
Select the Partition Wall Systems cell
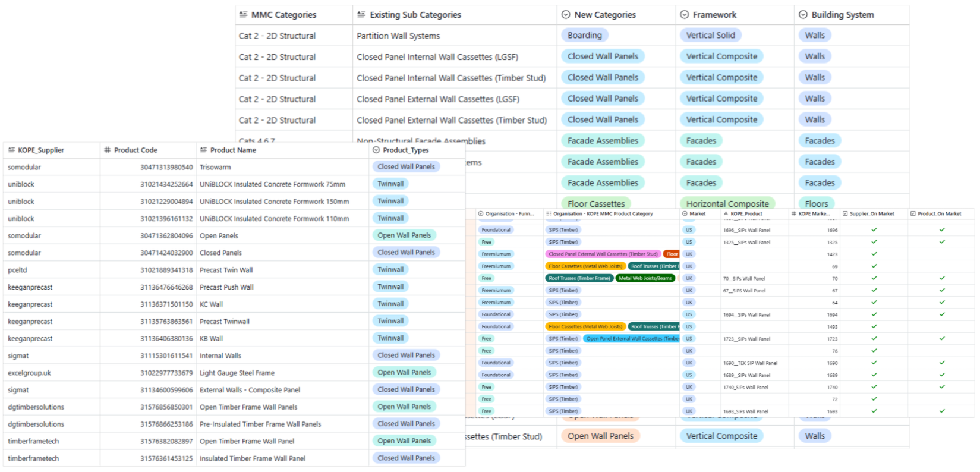pyautogui.click(x=455, y=36)
